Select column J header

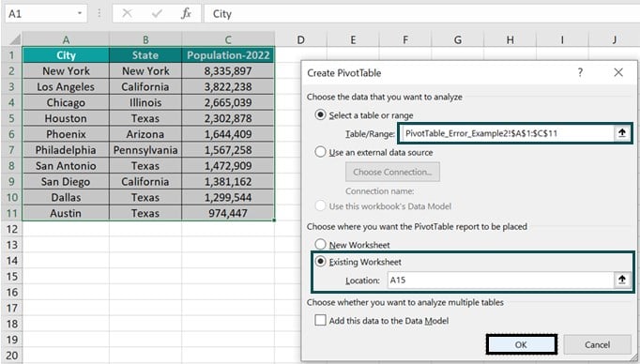pyautogui.click(x=615, y=39)
